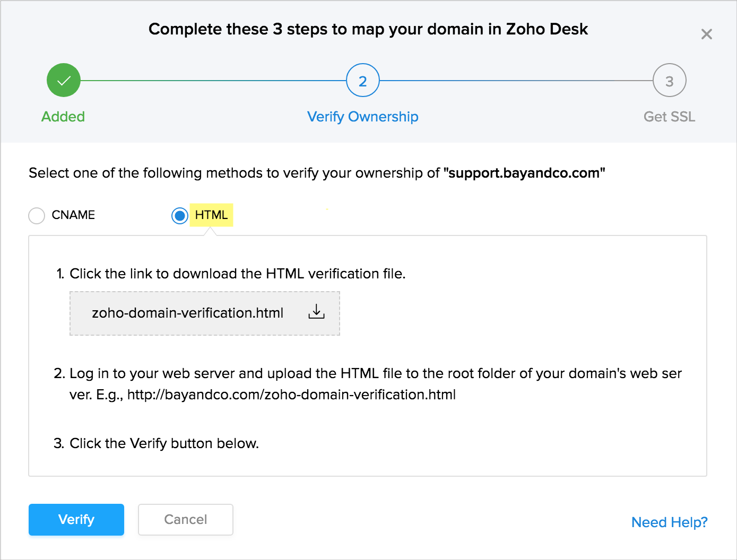Cancel the domain verification
This screenshot has width=737, height=560.
[x=186, y=520]
